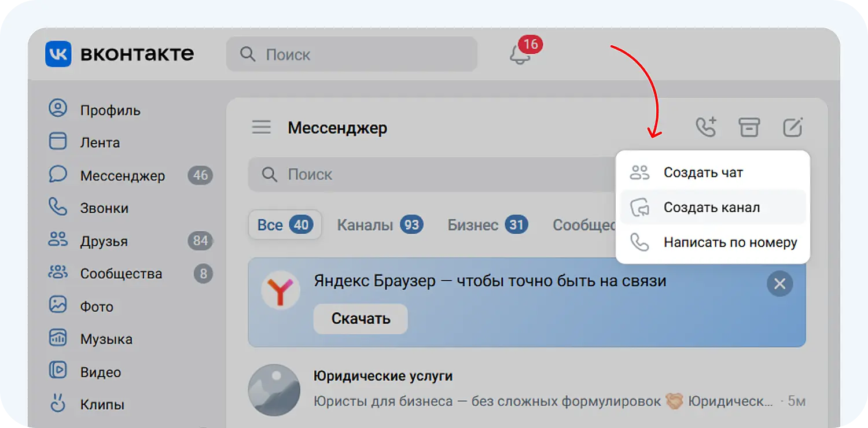Image resolution: width=868 pixels, height=428 pixels.
Task: Switch to the Бизнес tab
Action: tap(488, 225)
